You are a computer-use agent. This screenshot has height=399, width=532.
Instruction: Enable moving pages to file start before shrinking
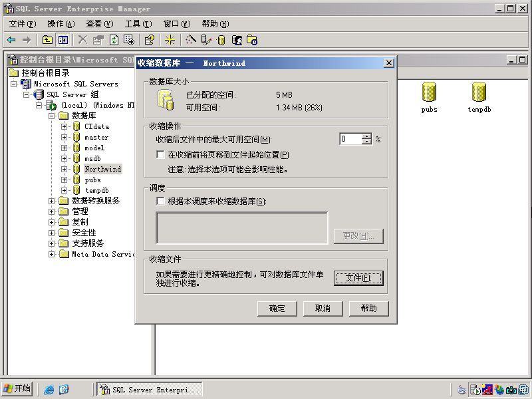coord(160,155)
